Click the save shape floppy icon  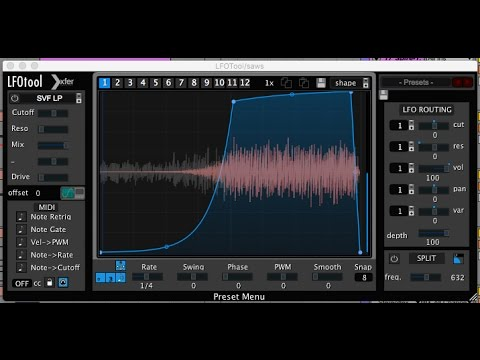point(321,83)
